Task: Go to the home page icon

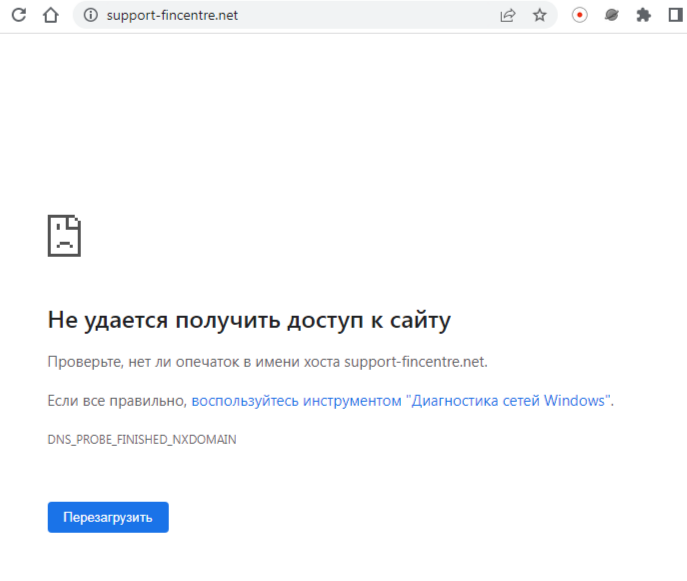Action: [x=51, y=15]
